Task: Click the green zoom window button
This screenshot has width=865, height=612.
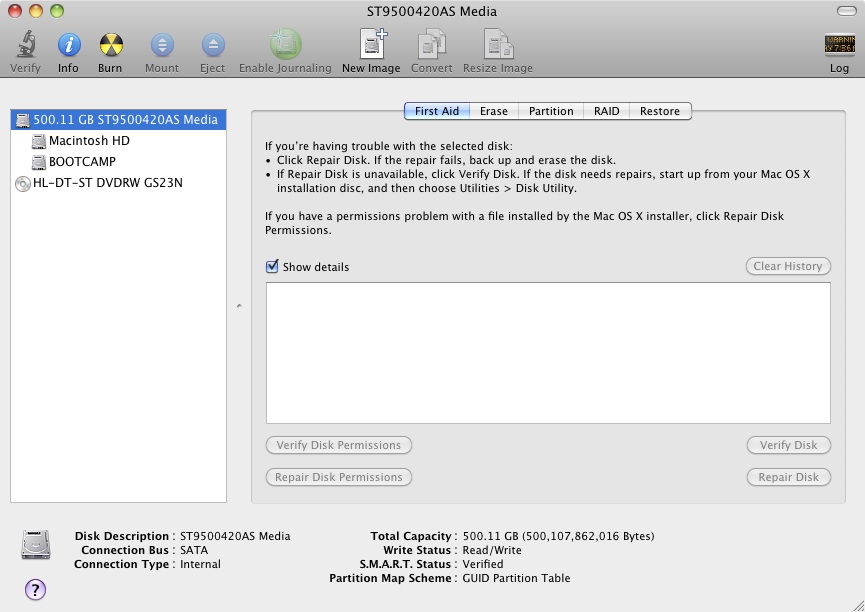Action: pos(57,10)
